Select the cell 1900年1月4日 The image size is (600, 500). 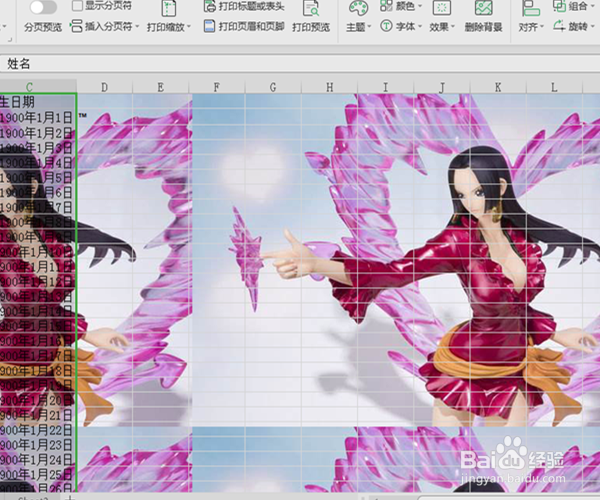click(x=38, y=162)
